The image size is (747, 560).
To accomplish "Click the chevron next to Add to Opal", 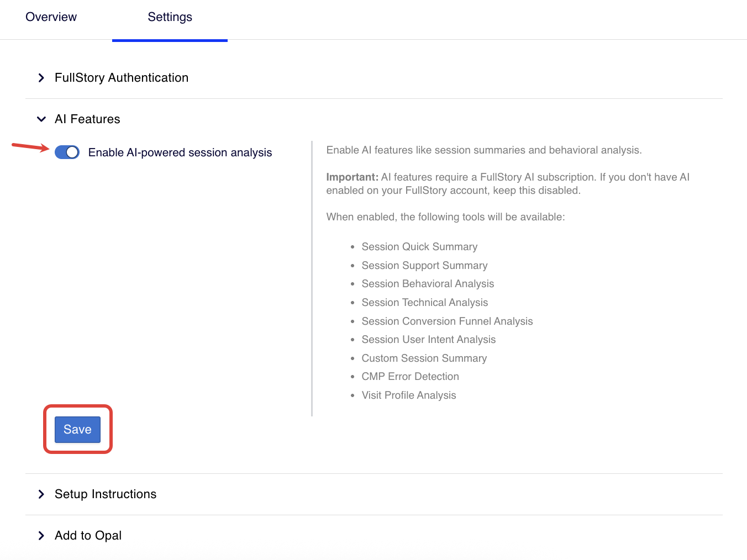I will point(41,536).
